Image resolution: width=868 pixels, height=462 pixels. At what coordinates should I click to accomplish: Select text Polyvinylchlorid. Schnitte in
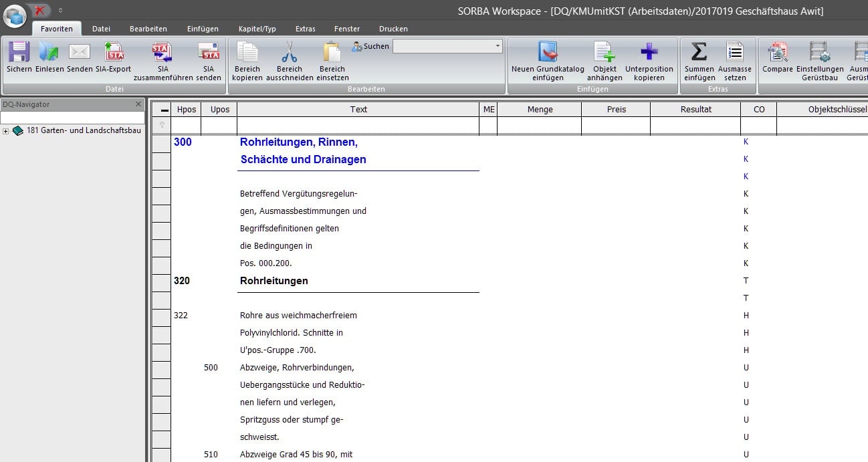292,333
